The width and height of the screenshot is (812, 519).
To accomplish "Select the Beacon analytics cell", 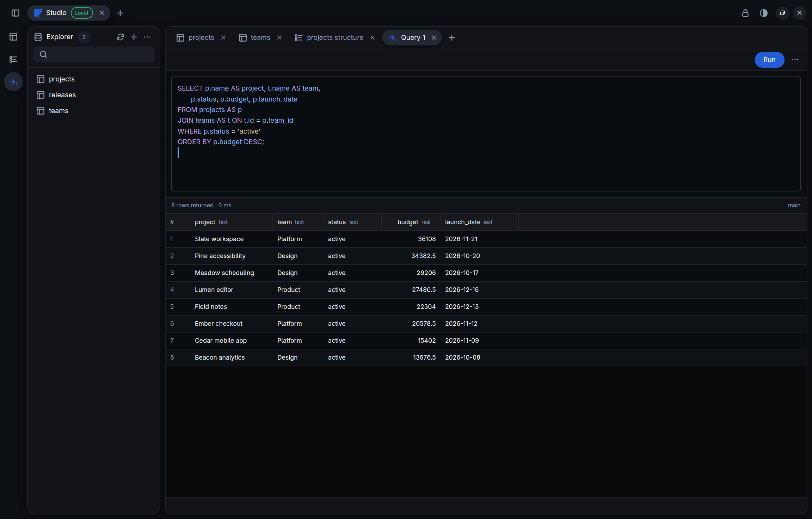I will click(231, 358).
